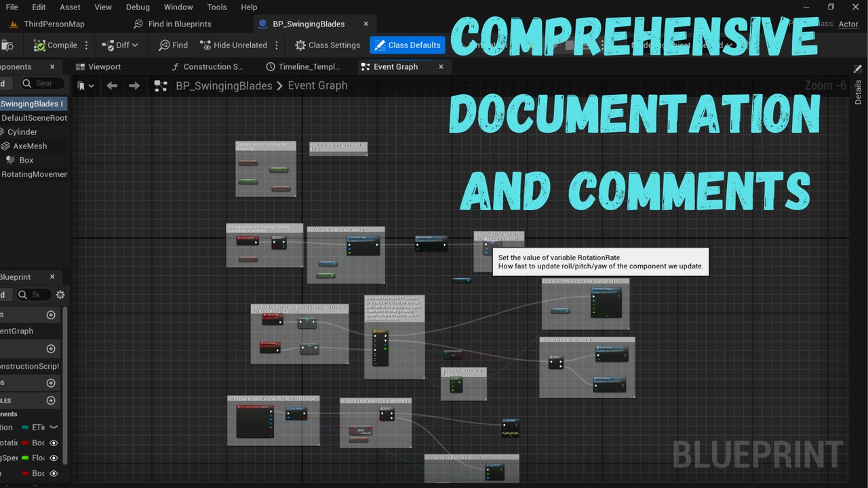This screenshot has width=868, height=488.
Task: Click the pencil icon above Details tab
Action: pyautogui.click(x=858, y=68)
